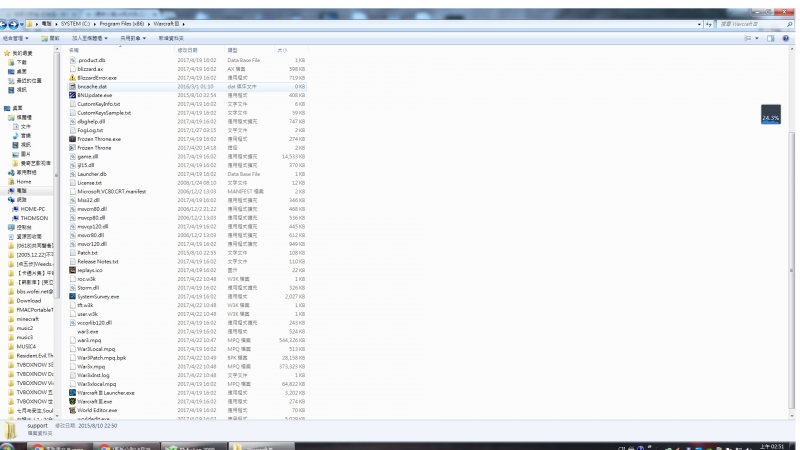Click the Warcraft III folder taskbar button
The image size is (800, 450).
click(261, 447)
